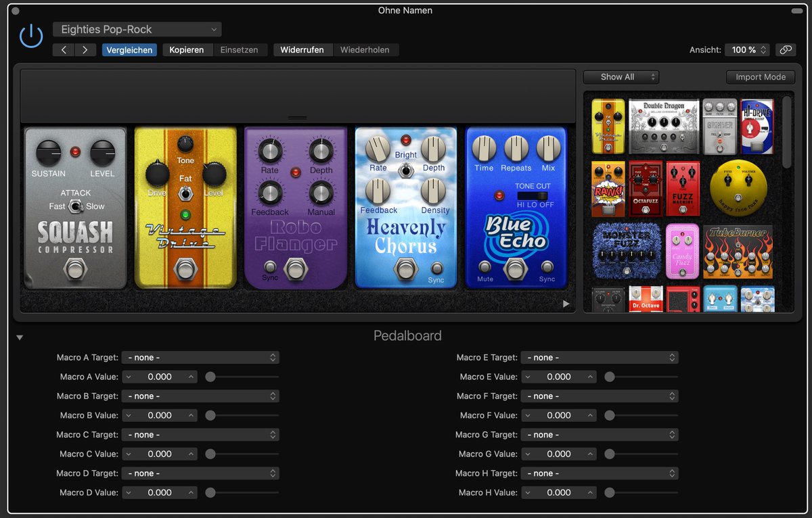Pick Candy Fuzz pedal in browser
Screen dimensions: 812x518
click(x=683, y=251)
